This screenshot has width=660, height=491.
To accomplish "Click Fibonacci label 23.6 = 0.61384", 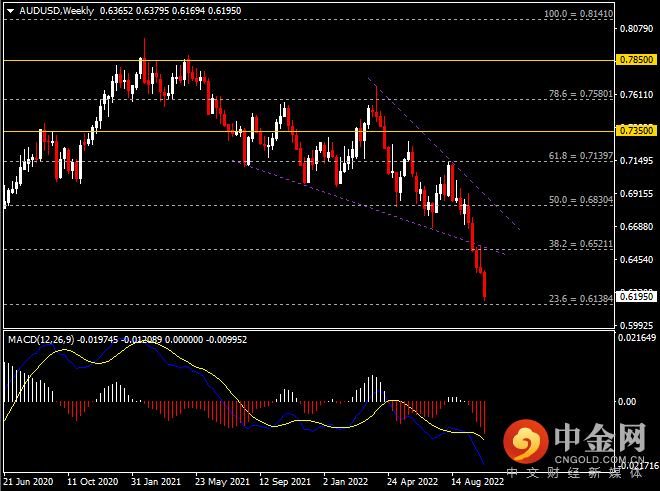I will (x=580, y=299).
